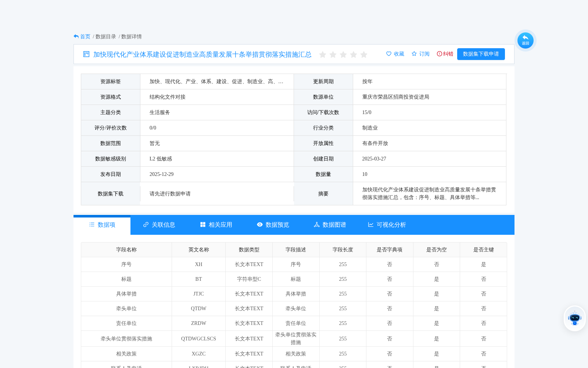Screen dimensions: 588x368
Task: Switch to the 关联信息 tab
Action: click(159, 225)
